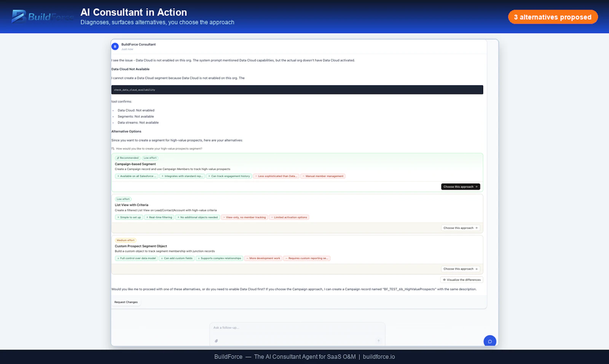Viewport: 609px width, 364px height.
Task: Click 'More development work' tag
Action: 263,258
